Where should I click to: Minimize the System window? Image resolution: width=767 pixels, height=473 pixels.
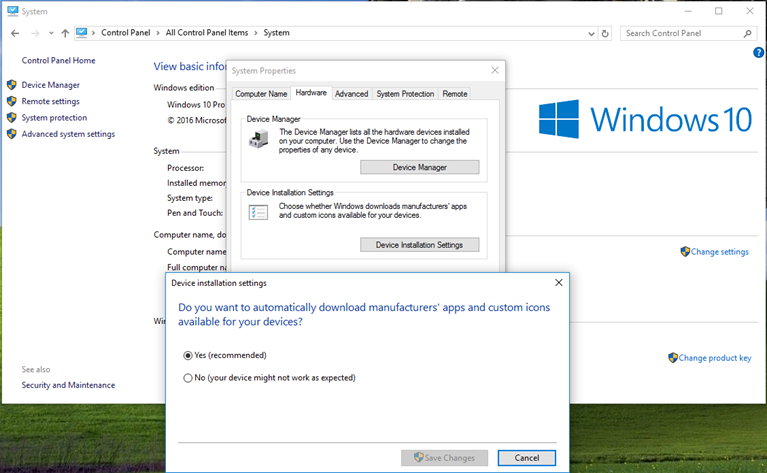[688, 11]
